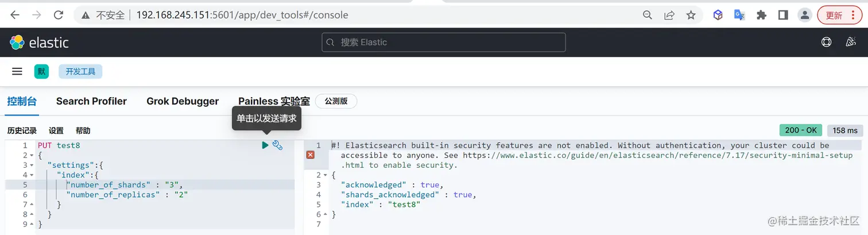Click the fold arrow on editor line 7
The height and width of the screenshot is (235, 868).
point(31,205)
